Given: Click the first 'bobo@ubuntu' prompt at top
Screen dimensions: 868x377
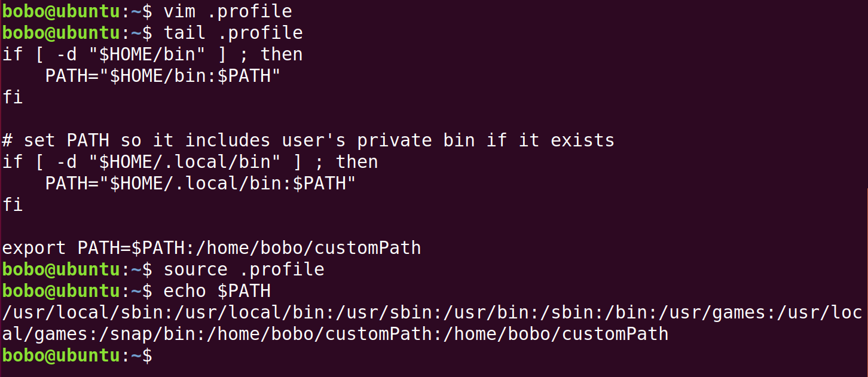Looking at the screenshot, I should pyautogui.click(x=61, y=11).
